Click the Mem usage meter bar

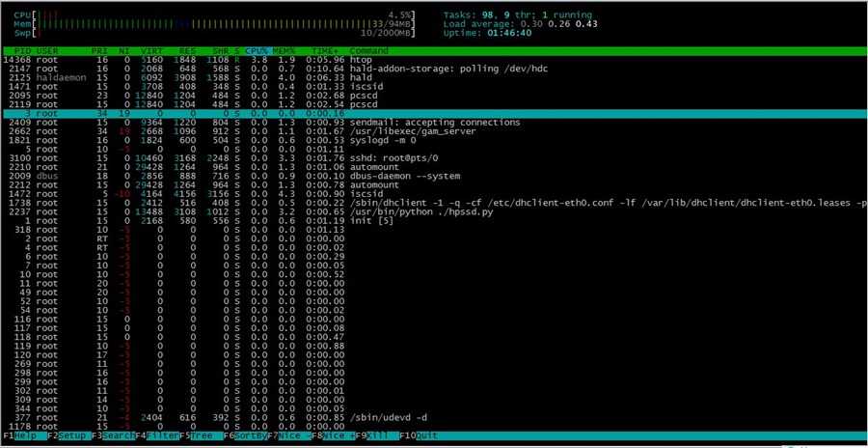(223, 24)
